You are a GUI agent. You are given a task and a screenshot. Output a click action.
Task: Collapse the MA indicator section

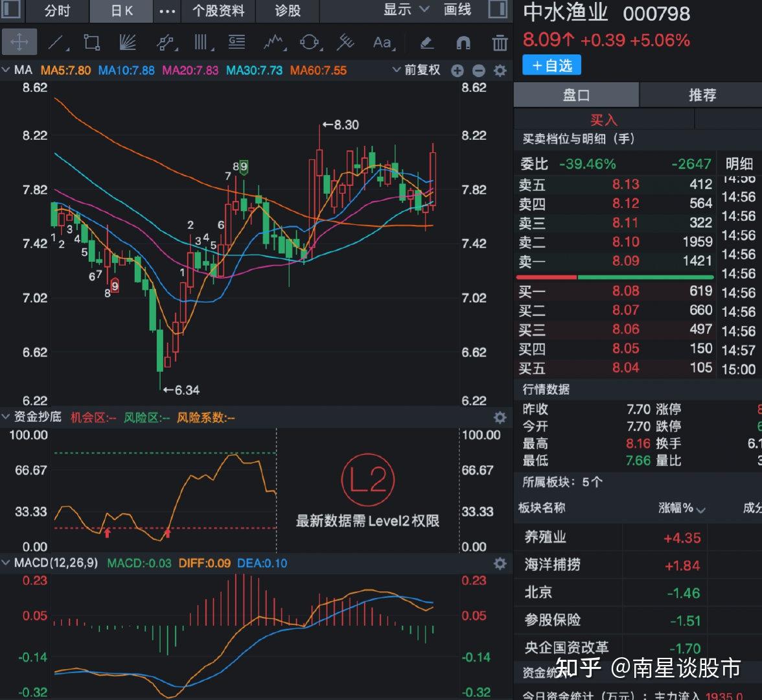point(5,69)
